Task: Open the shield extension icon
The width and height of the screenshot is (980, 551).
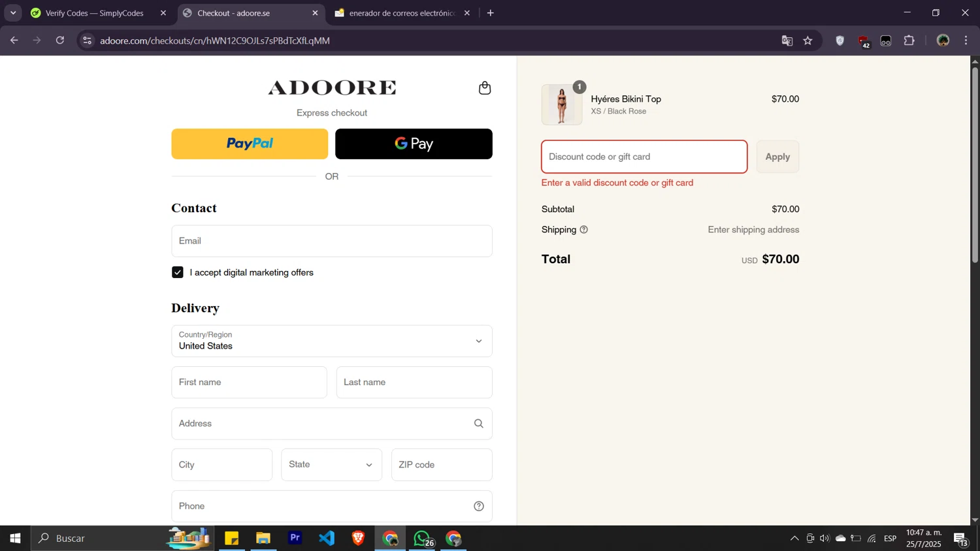Action: coord(840,41)
